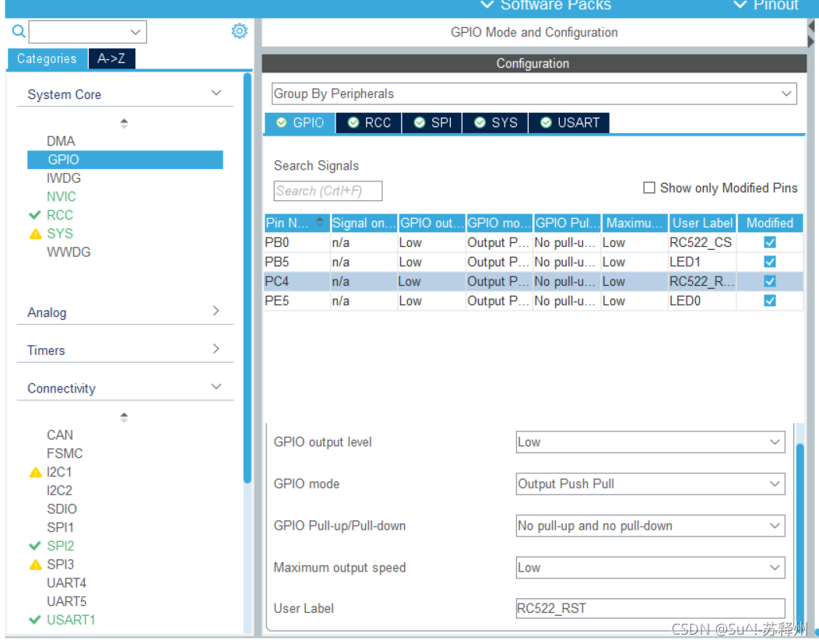This screenshot has width=819, height=644.
Task: Click the User Label column header
Action: click(x=702, y=223)
